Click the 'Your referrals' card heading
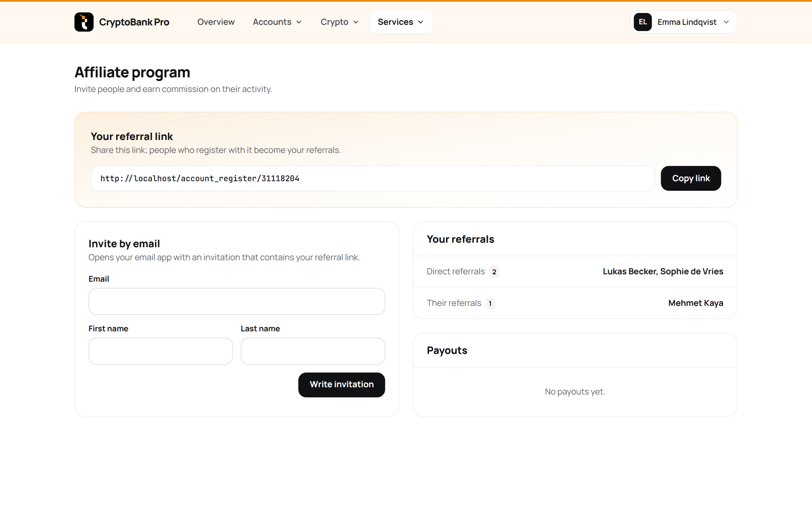The image size is (812, 508). click(x=460, y=239)
